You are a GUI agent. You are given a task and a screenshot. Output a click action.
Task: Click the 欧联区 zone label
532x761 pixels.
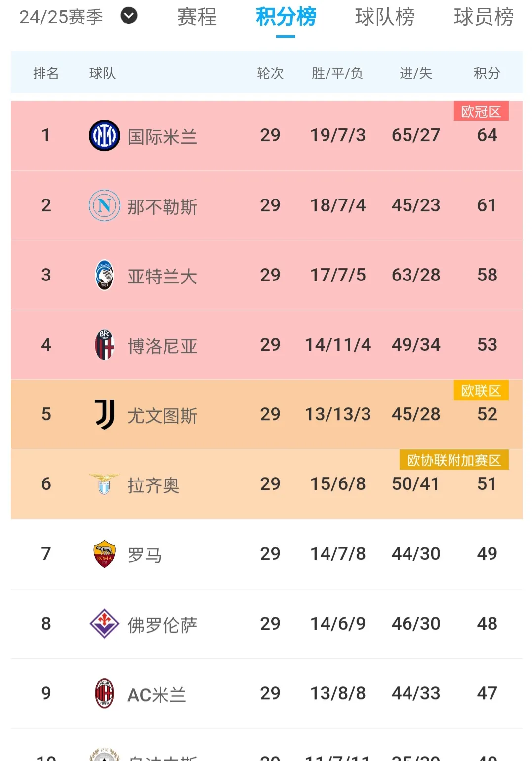tap(481, 390)
